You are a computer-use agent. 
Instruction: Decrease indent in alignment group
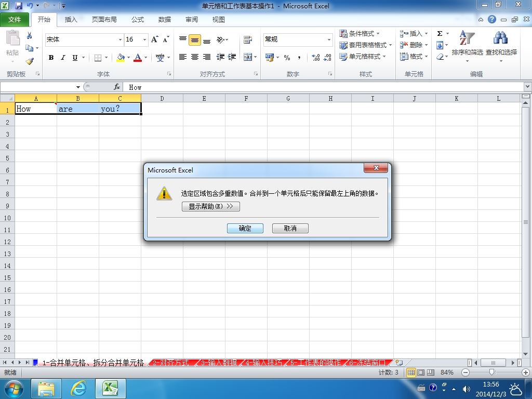[220, 57]
